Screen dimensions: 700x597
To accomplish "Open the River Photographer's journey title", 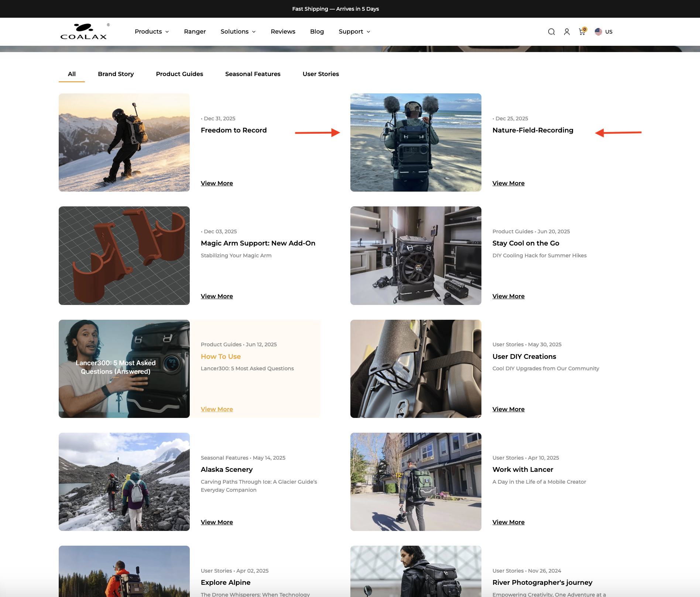I will click(x=542, y=582).
